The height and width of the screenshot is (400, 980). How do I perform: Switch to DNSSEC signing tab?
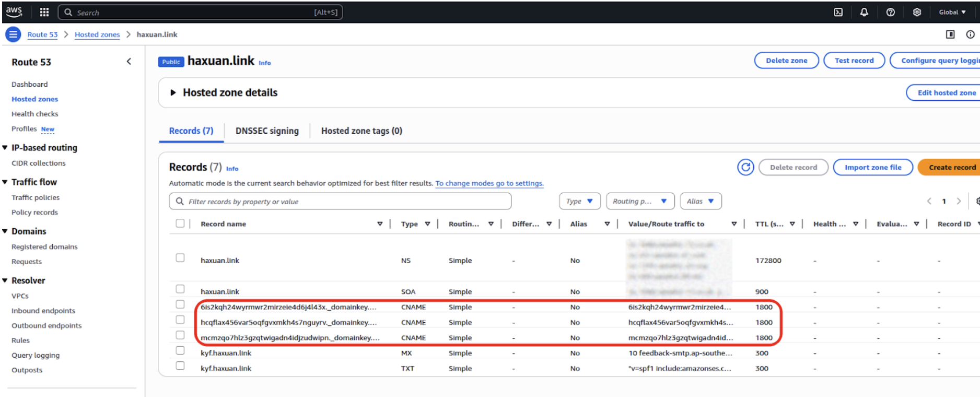tap(267, 131)
